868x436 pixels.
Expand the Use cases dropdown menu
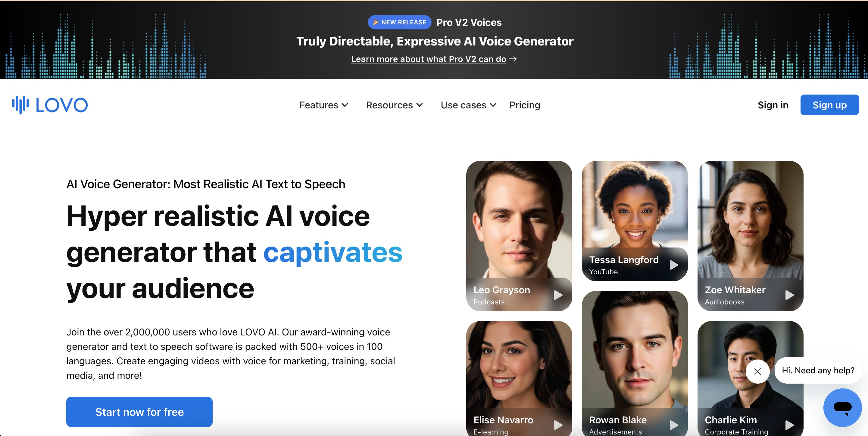pos(468,105)
